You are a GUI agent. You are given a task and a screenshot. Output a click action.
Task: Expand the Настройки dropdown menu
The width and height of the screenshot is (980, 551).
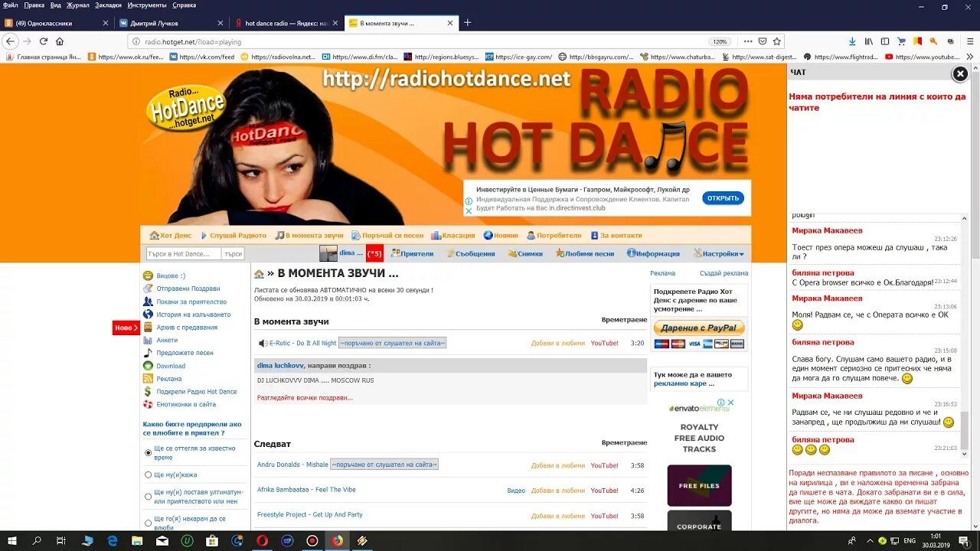[x=719, y=253]
